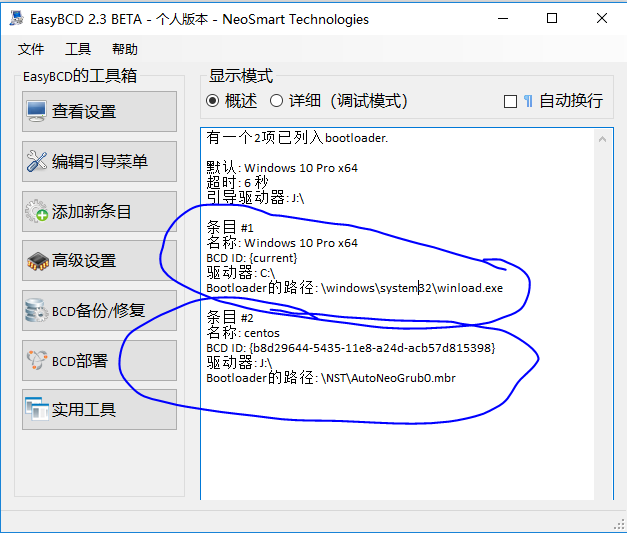Image resolution: width=627 pixels, height=533 pixels.
Task: Maximize the EasyBCD window
Action: coord(552,18)
